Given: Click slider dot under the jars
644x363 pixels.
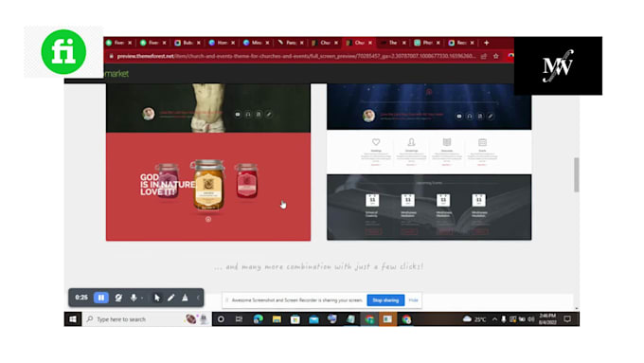Looking at the screenshot, I should click(208, 220).
